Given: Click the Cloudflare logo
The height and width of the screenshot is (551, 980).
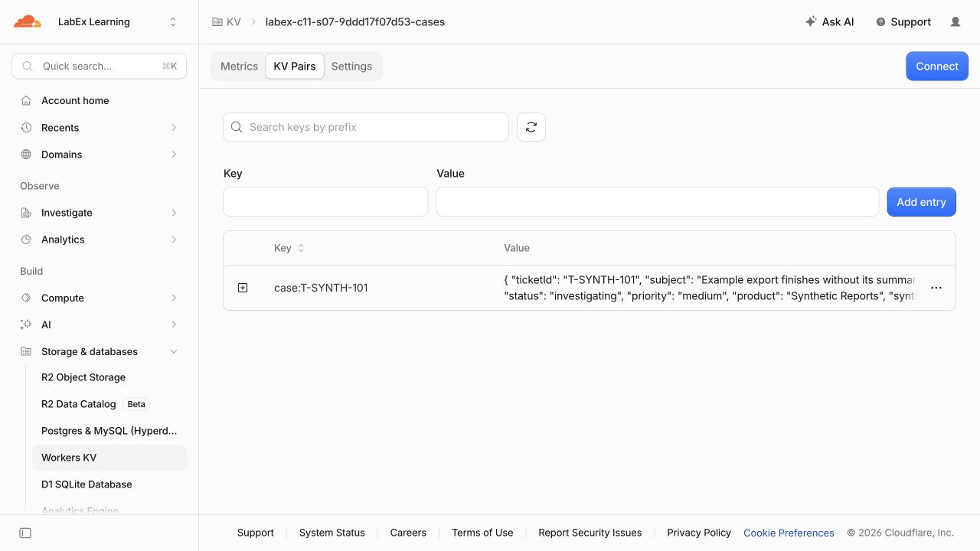Looking at the screenshot, I should [x=28, y=21].
